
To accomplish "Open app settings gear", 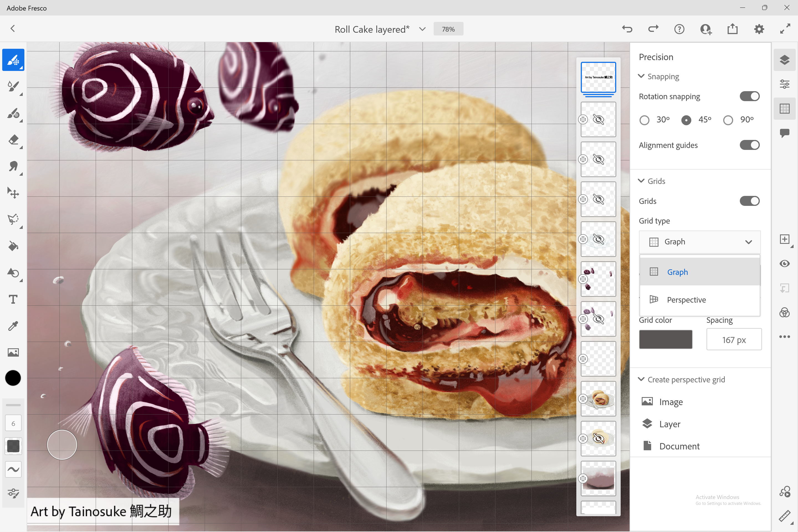I will click(759, 29).
